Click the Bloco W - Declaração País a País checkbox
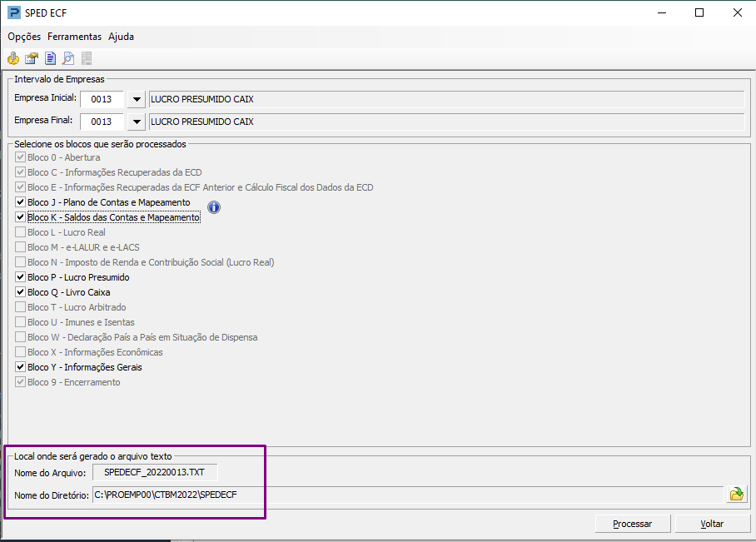Image resolution: width=756 pixels, height=542 pixels. (20, 336)
